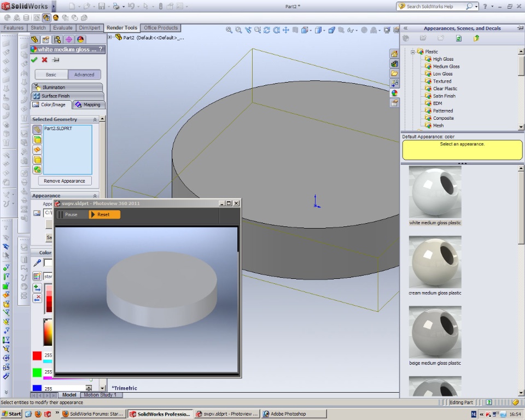Open the ConfigurationManager tab icon
Image resolution: width=525 pixels, height=420 pixels.
coord(57,39)
